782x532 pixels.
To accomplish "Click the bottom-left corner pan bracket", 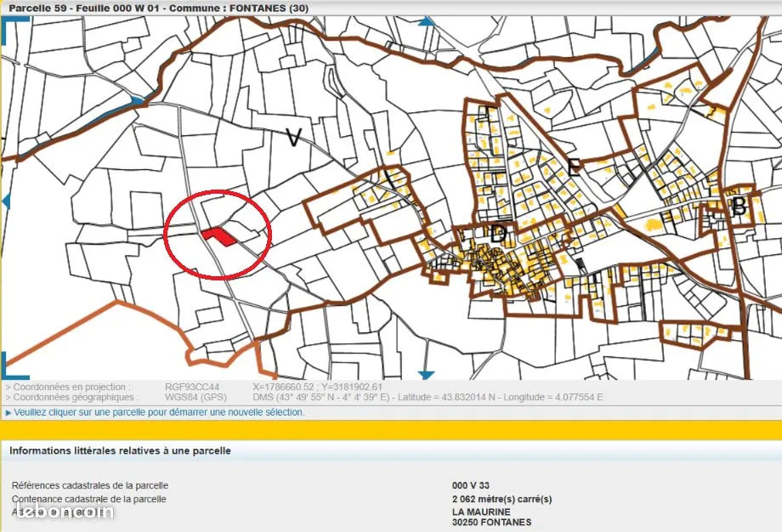I will [15, 366].
